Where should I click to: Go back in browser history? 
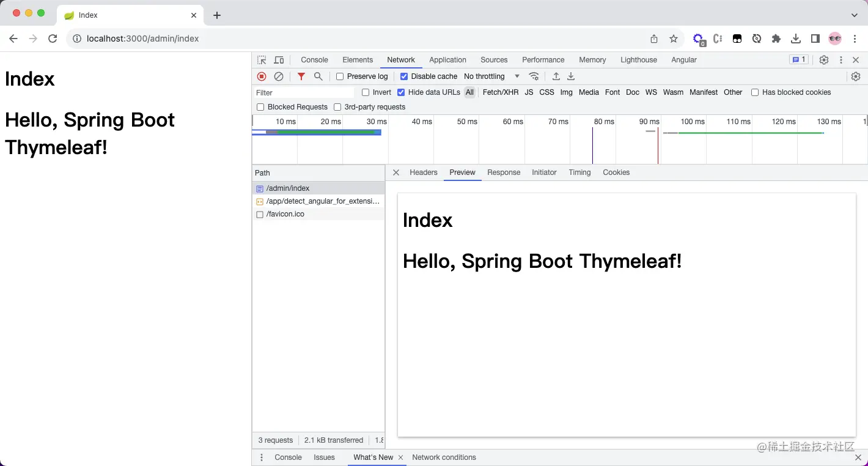(x=13, y=39)
